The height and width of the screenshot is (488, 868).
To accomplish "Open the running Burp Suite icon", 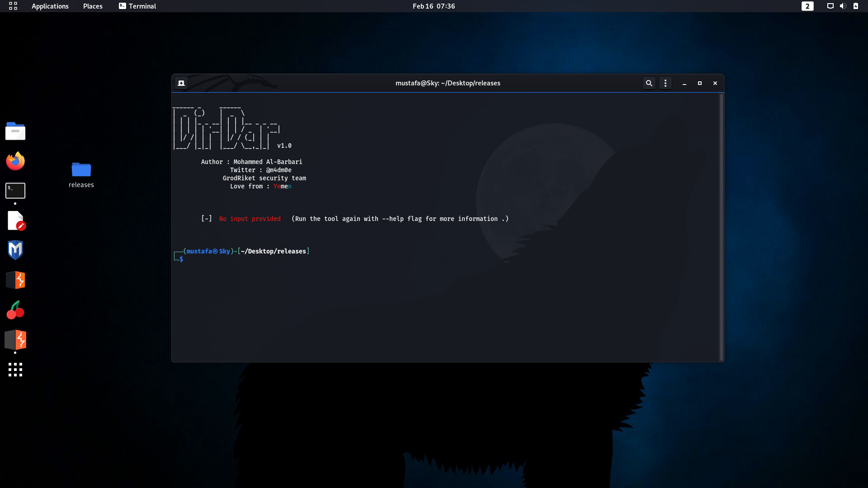I will click(15, 340).
